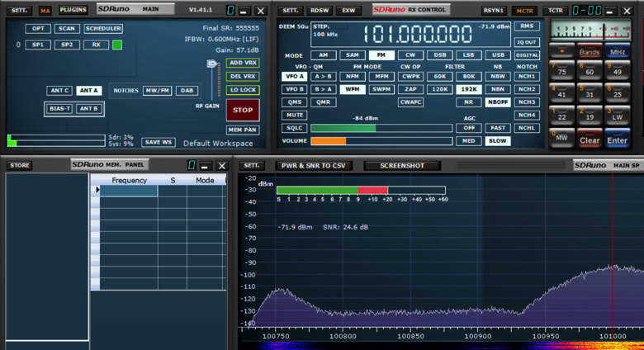Enable the NCH1 notch filter

[527, 77]
